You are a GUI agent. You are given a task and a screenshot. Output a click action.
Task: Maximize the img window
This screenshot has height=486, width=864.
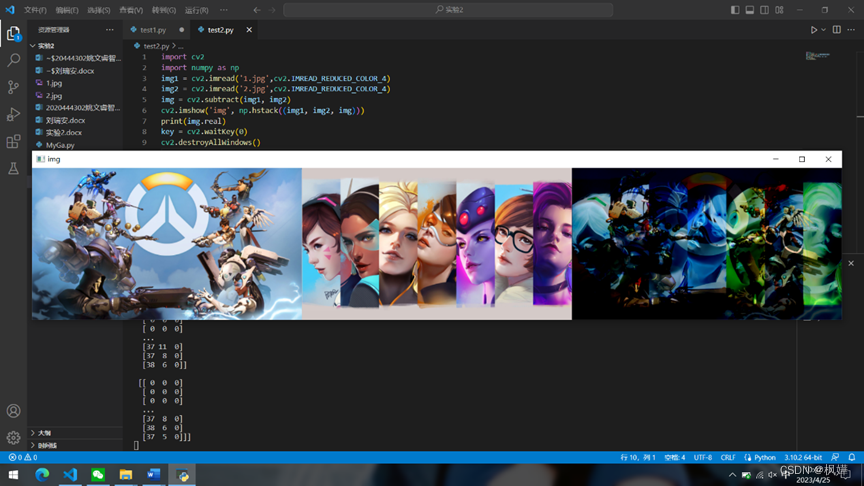click(x=802, y=159)
